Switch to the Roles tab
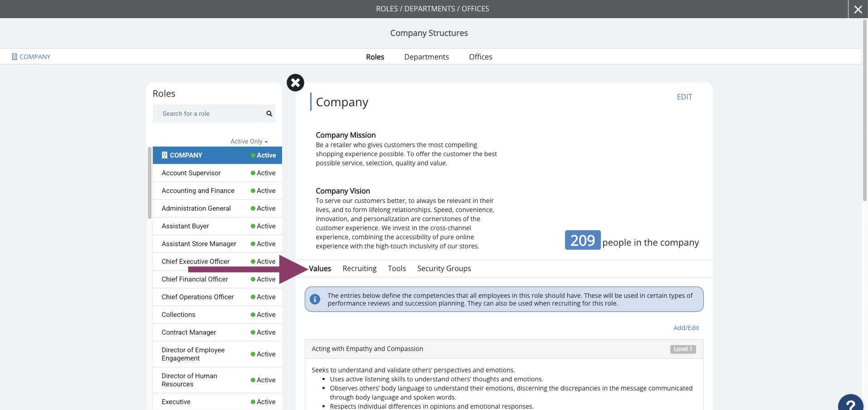The height and width of the screenshot is (410, 868). pyautogui.click(x=375, y=57)
